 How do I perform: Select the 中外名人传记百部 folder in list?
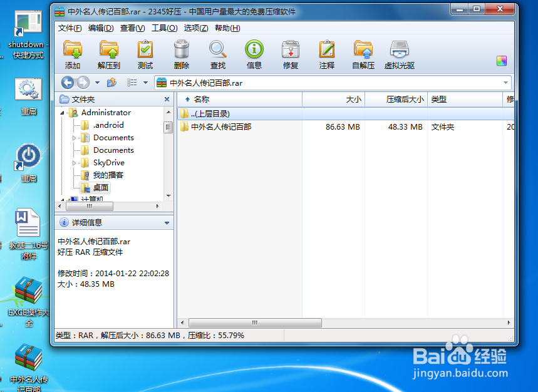click(x=220, y=127)
